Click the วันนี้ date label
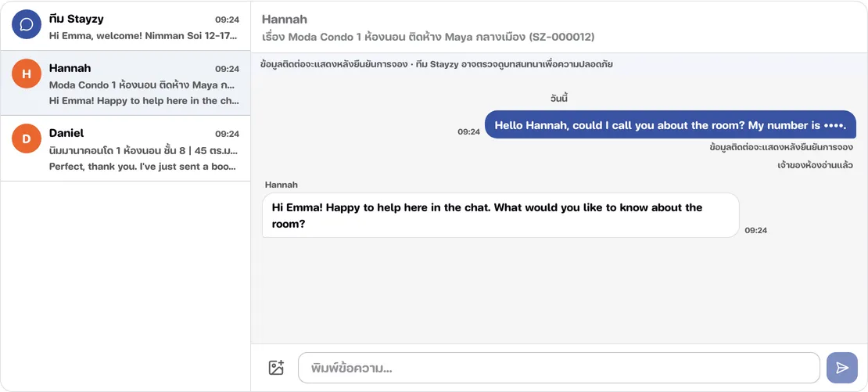 click(x=559, y=99)
